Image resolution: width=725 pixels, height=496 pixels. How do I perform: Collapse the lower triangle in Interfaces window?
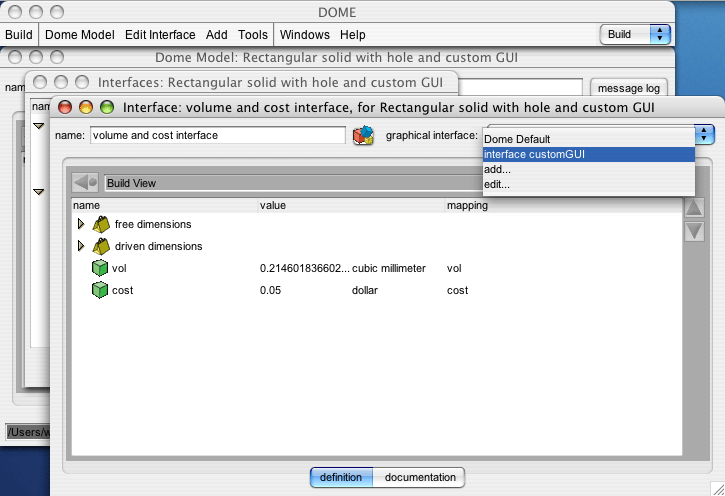(x=38, y=192)
